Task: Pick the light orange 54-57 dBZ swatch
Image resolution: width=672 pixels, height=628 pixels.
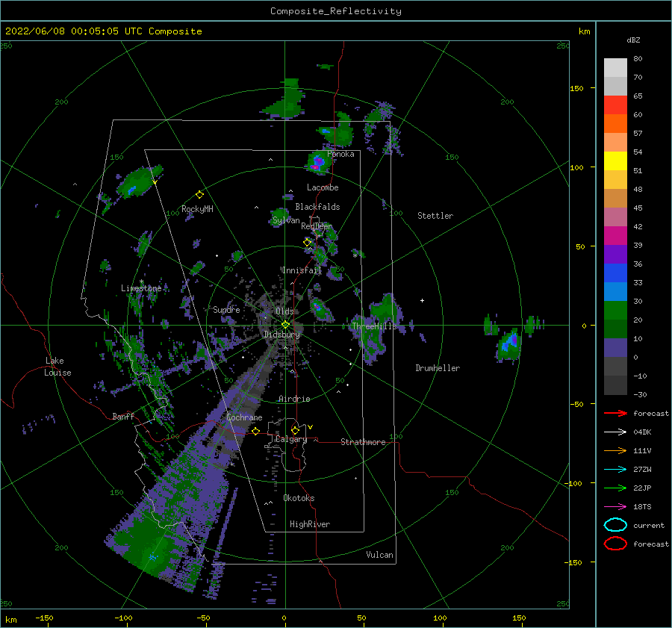Action: pos(615,142)
